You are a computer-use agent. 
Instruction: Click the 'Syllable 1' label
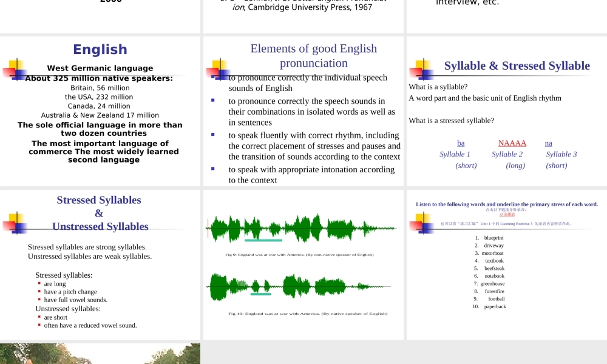click(x=455, y=154)
